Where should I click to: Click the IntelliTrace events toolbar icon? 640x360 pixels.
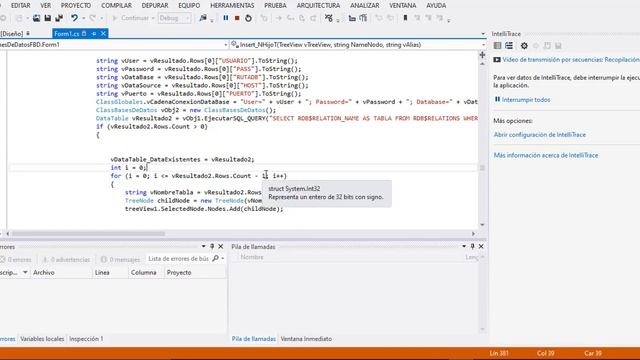pyautogui.click(x=329, y=18)
